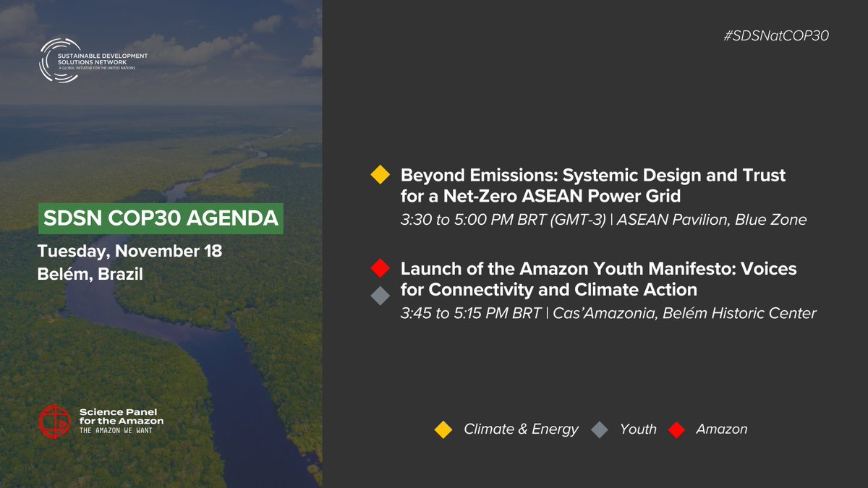Click '3:30 to 5:00 PM BRT (GMT-3)' time details
The width and height of the screenshot is (868, 488).
tap(503, 218)
